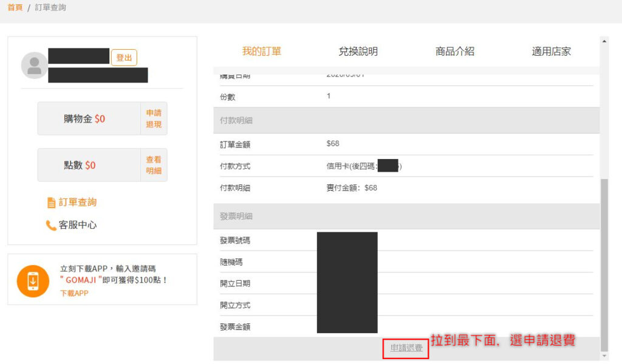622x364 pixels.
Task: Click 查看明細 points detail button
Action: click(x=154, y=165)
